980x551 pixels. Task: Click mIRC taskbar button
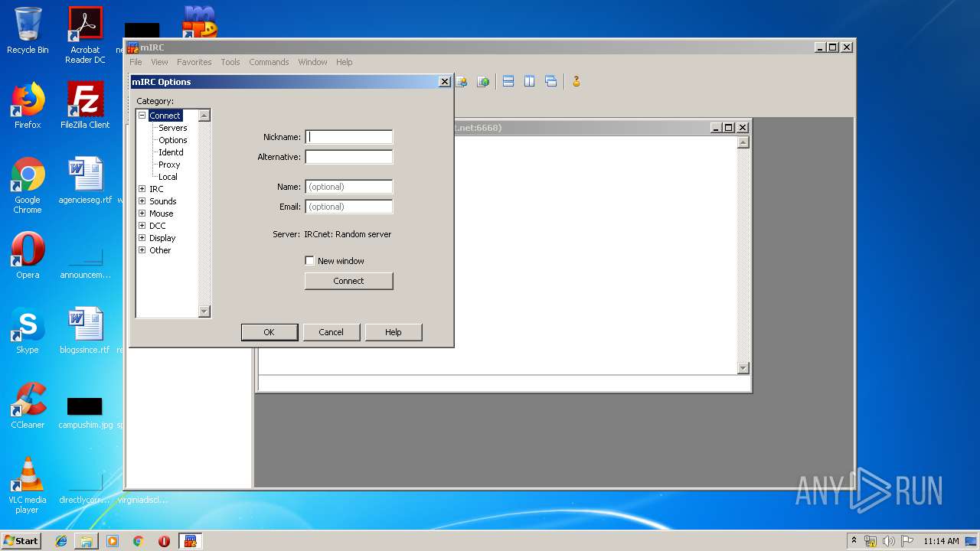[190, 541]
